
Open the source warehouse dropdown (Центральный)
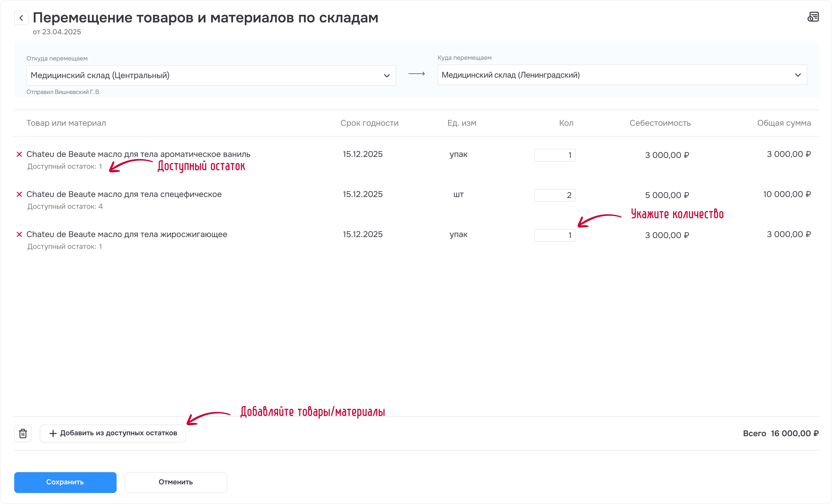coord(211,75)
